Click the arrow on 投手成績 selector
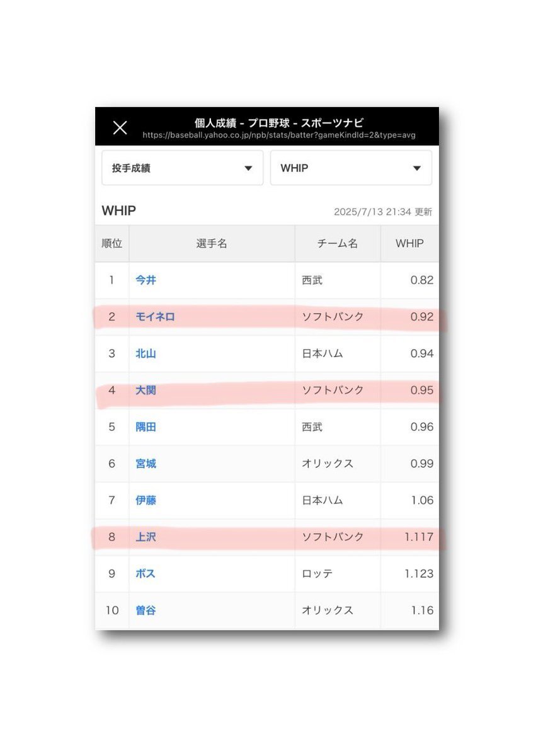Image resolution: width=543 pixels, height=756 pixels. coord(248,168)
